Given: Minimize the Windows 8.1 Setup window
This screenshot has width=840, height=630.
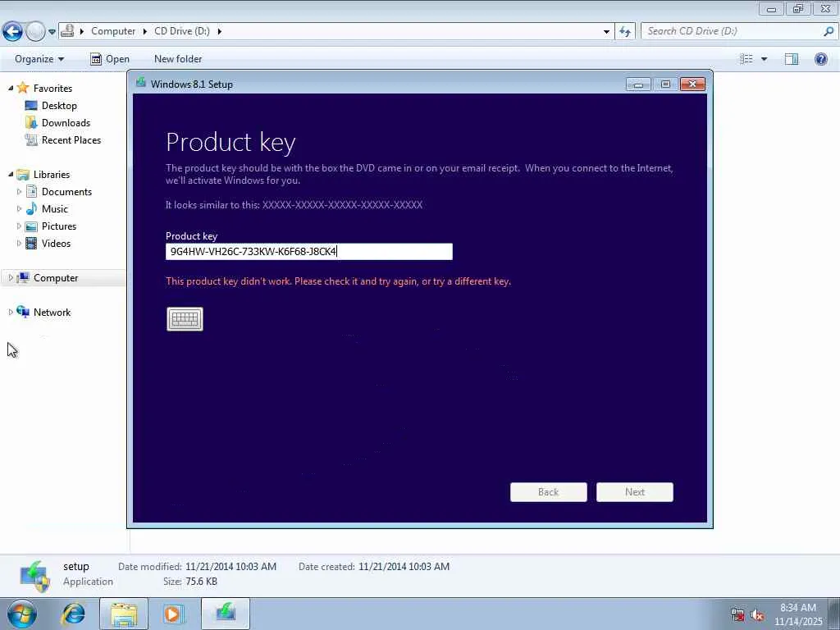Looking at the screenshot, I should [638, 84].
